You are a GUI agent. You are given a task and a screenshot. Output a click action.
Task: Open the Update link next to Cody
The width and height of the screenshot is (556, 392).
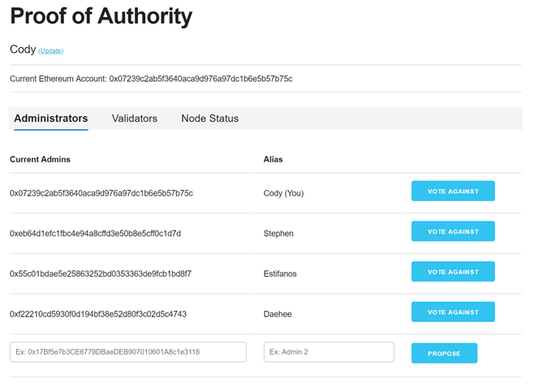50,51
